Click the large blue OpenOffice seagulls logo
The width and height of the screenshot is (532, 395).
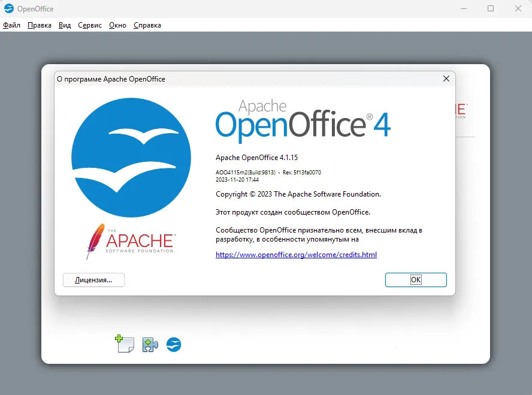pos(131,157)
